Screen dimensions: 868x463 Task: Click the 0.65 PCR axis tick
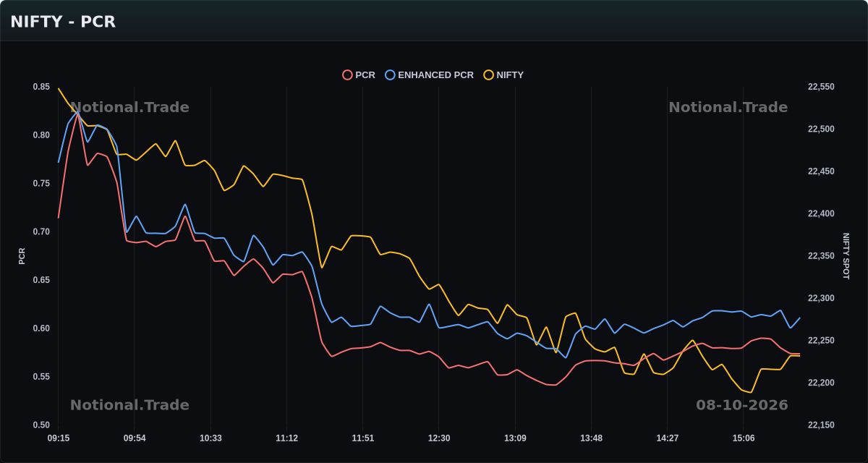coord(41,280)
